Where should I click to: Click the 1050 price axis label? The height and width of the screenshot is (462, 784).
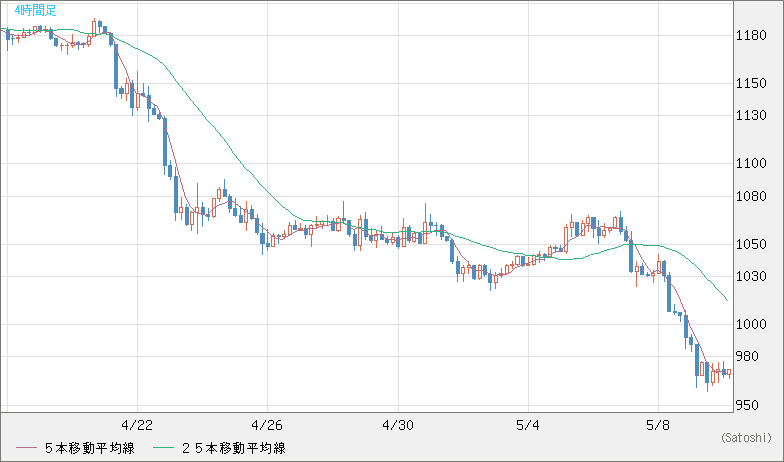751,244
